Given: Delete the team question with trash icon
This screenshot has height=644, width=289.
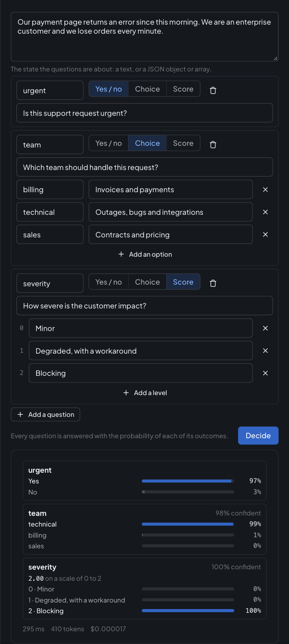Looking at the screenshot, I should click(x=213, y=145).
